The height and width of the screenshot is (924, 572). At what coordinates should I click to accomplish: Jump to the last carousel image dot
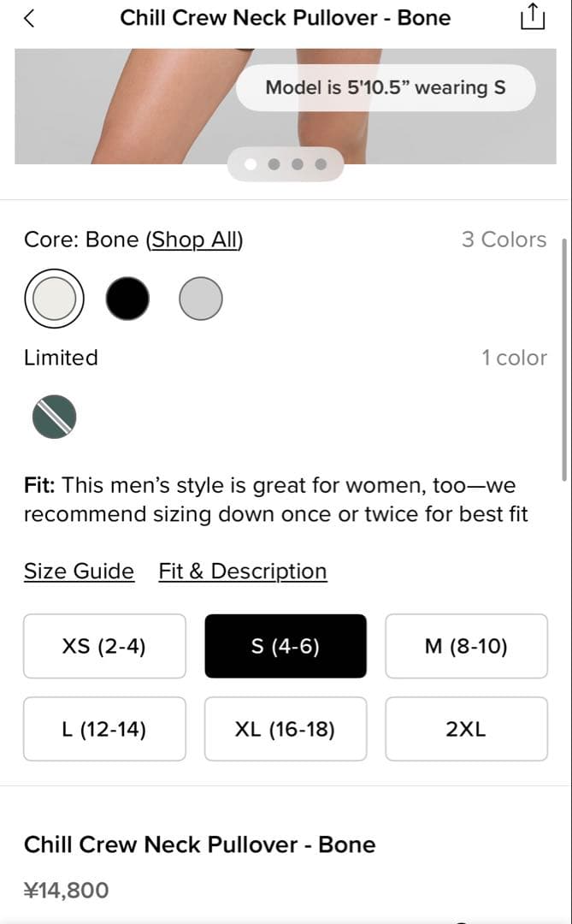click(321, 164)
